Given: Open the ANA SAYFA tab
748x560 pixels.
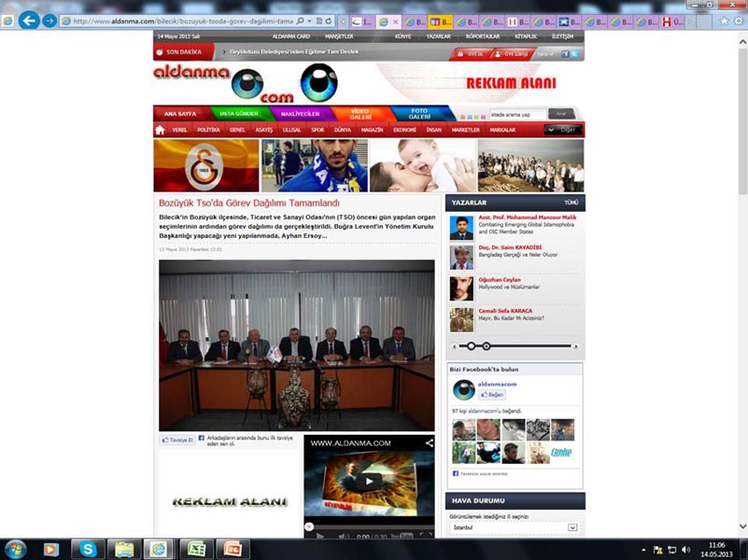Looking at the screenshot, I should tap(180, 114).
